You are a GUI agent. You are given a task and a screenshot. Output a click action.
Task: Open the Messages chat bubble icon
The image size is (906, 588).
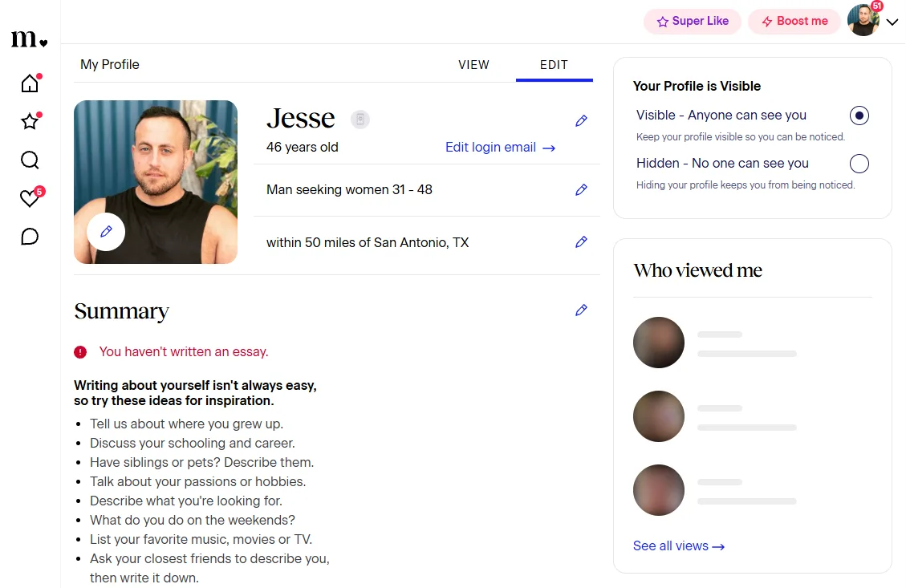[30, 237]
